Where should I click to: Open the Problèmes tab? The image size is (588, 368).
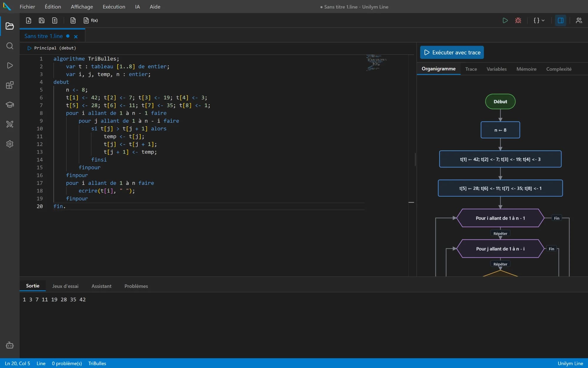(136, 286)
